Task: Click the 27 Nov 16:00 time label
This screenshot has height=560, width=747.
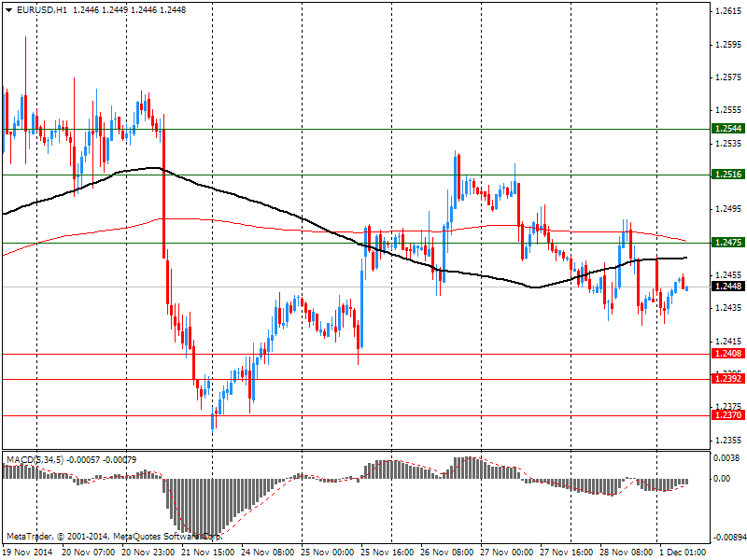Action: pos(566,553)
